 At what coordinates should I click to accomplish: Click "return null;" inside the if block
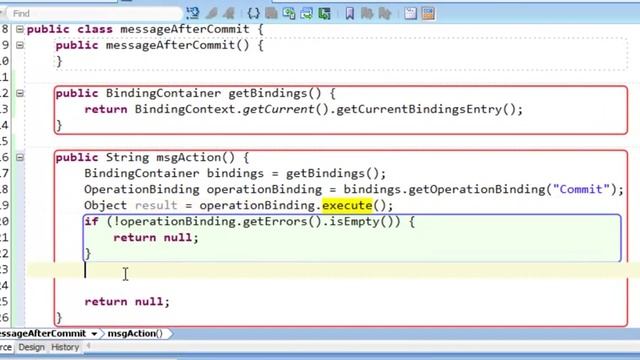(156, 238)
